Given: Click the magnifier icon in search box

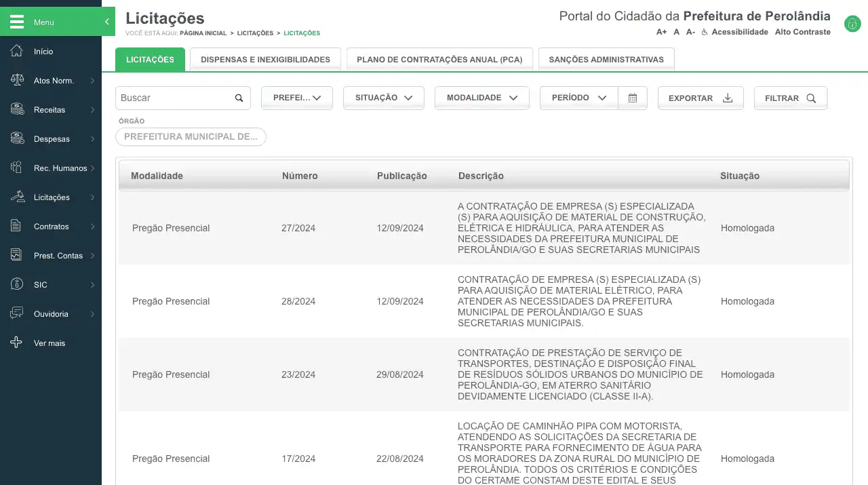Looking at the screenshot, I should (x=239, y=98).
